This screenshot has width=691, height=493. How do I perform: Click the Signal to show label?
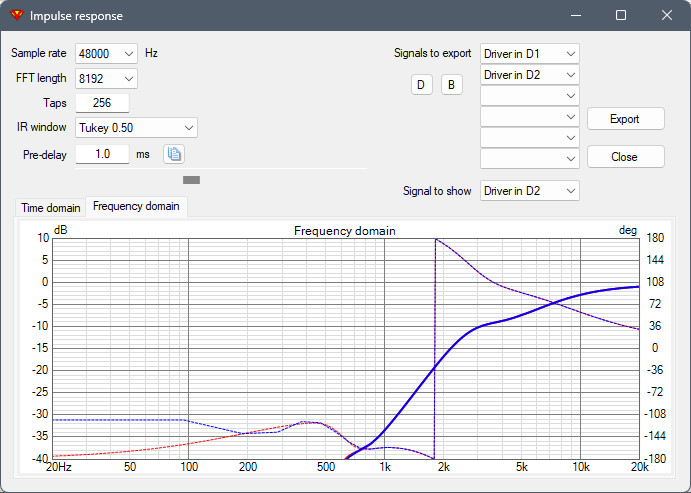coord(437,191)
